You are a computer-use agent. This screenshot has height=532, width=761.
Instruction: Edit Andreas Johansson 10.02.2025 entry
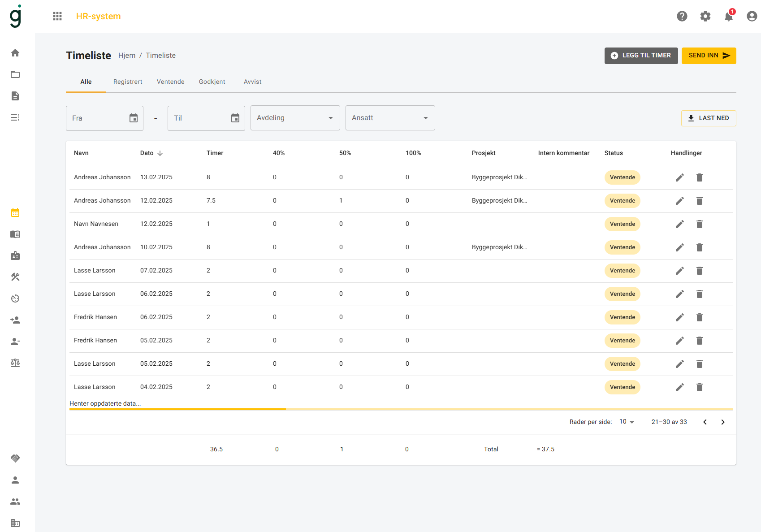[x=680, y=247]
